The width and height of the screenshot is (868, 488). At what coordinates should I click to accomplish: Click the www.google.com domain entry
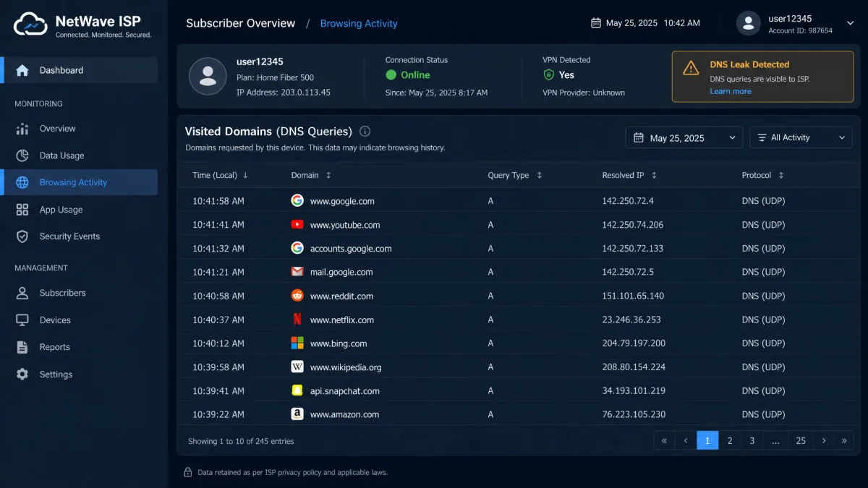tap(342, 201)
